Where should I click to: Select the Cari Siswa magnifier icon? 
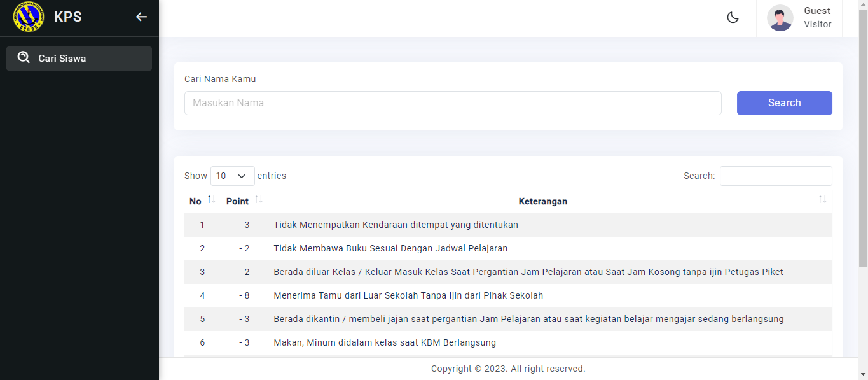click(24, 58)
